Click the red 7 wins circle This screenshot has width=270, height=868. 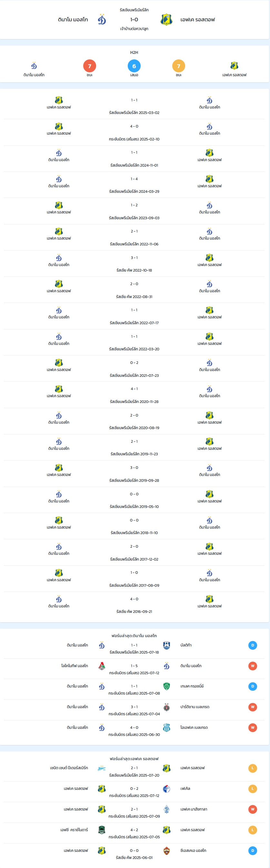point(90,66)
